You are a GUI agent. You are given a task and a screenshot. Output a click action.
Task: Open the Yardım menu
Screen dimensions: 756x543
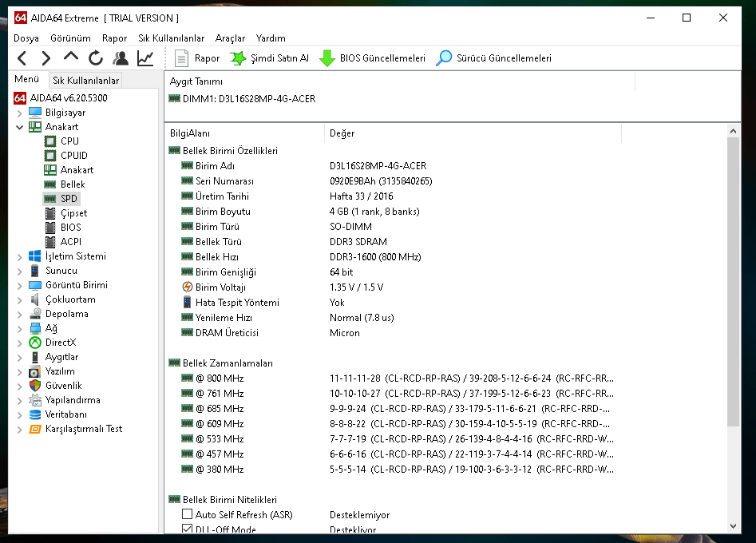[271, 38]
